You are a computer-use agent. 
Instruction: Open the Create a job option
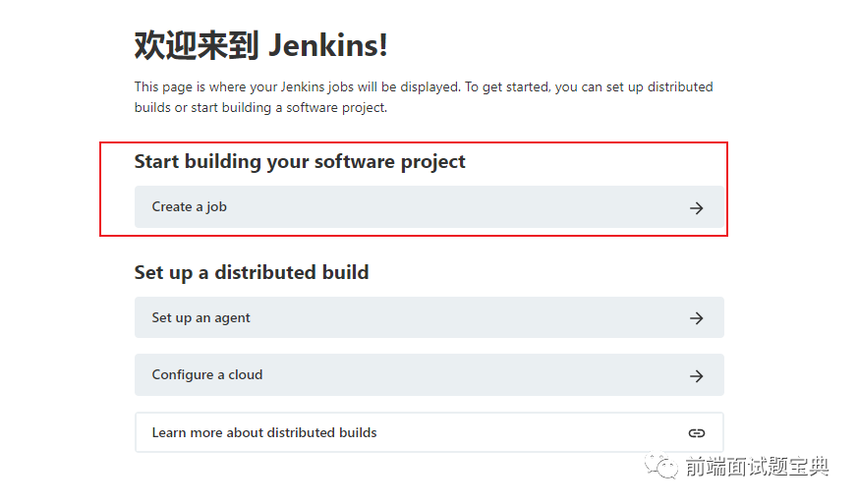429,206
